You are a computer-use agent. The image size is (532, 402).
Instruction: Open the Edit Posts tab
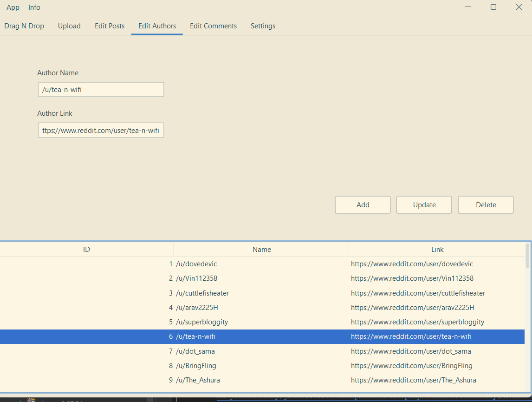(x=110, y=26)
